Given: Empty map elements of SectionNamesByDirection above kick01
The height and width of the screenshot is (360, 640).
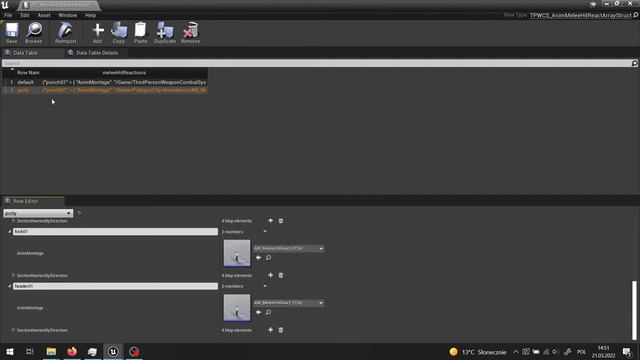Looking at the screenshot, I should pyautogui.click(x=281, y=221).
